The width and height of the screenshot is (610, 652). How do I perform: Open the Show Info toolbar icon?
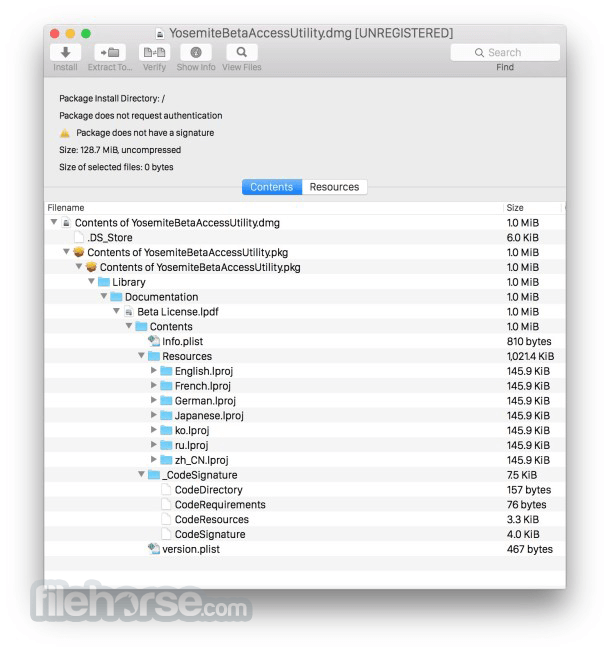196,52
